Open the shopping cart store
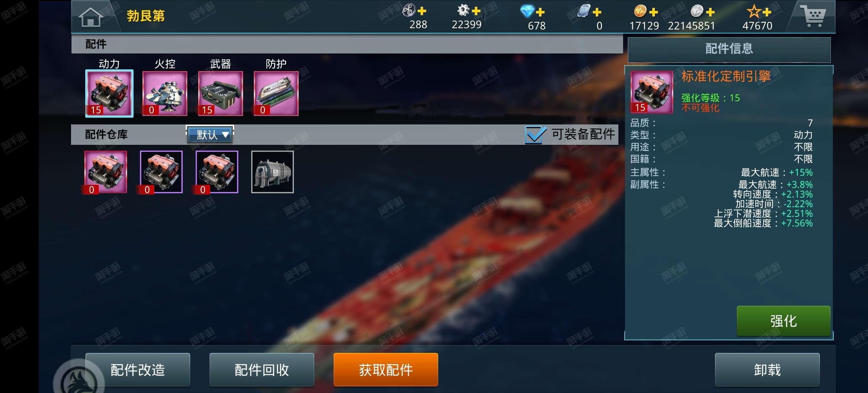868x393 pixels. (814, 16)
